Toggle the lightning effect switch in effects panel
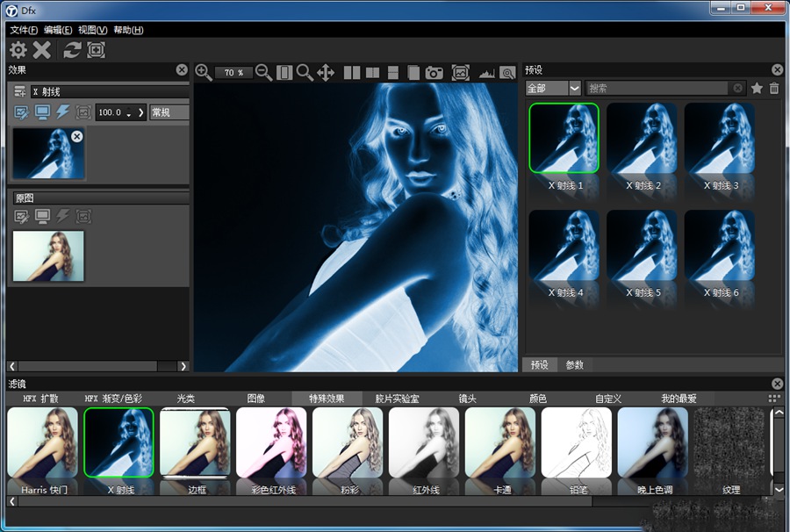The height and width of the screenshot is (532, 790). coord(64,112)
